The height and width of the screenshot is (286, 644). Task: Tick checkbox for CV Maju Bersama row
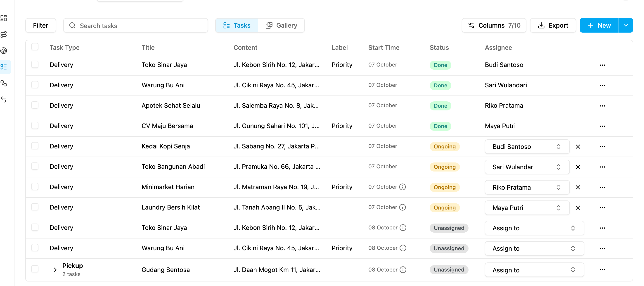click(35, 125)
